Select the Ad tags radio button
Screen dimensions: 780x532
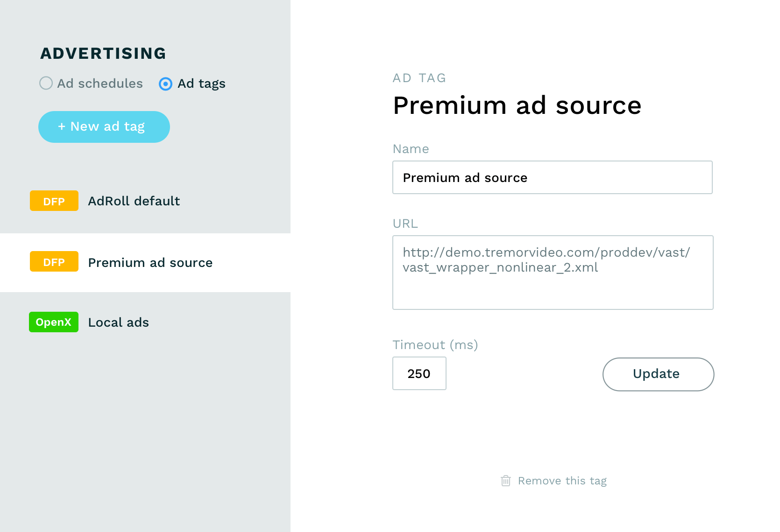click(165, 84)
